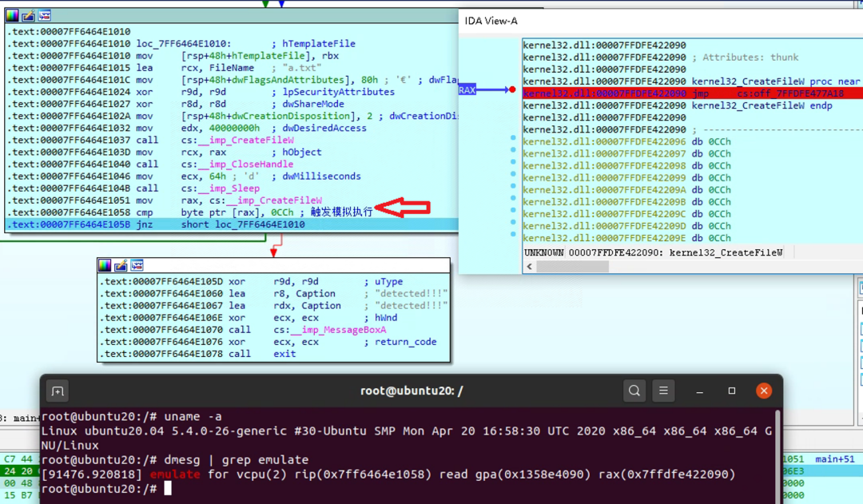Click the main+51 entry at the right edge
Screen dimensions: 863x504
click(834, 459)
